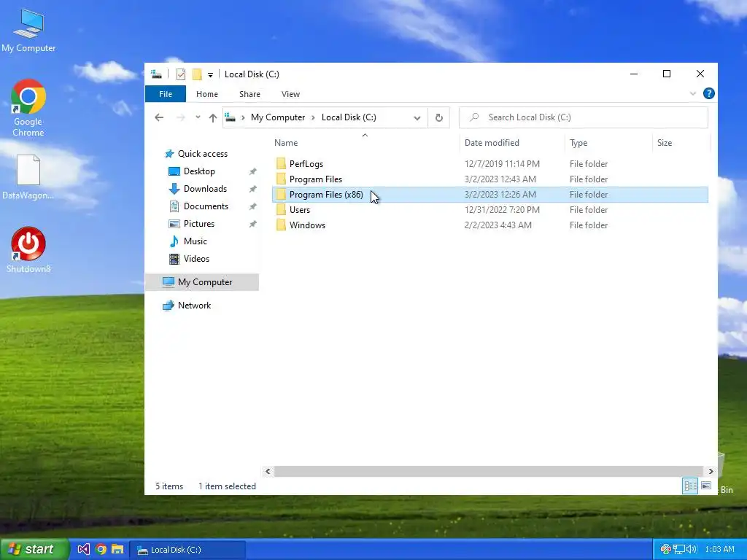Screen dimensions: 747x560
Task: Click New Folder icon in title bar
Action: click(x=197, y=74)
